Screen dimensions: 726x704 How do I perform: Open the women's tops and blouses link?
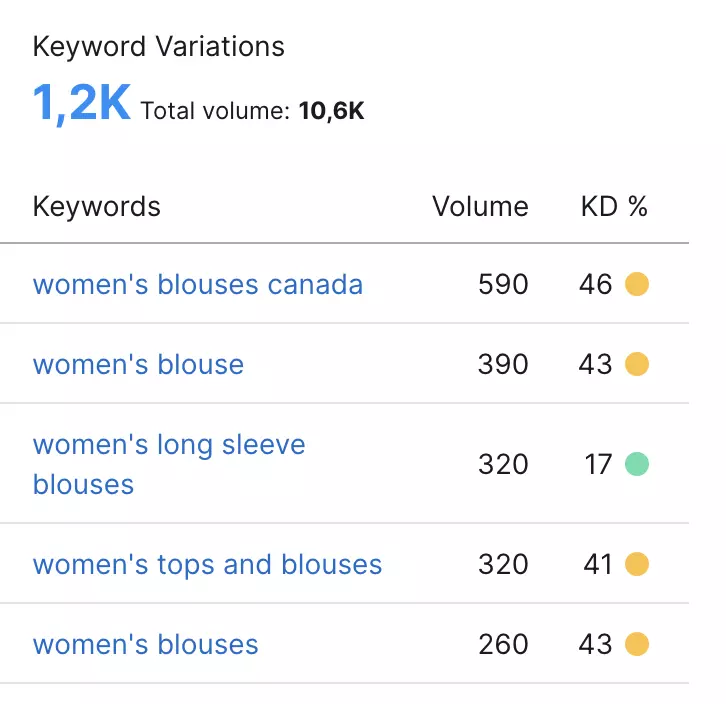207,565
